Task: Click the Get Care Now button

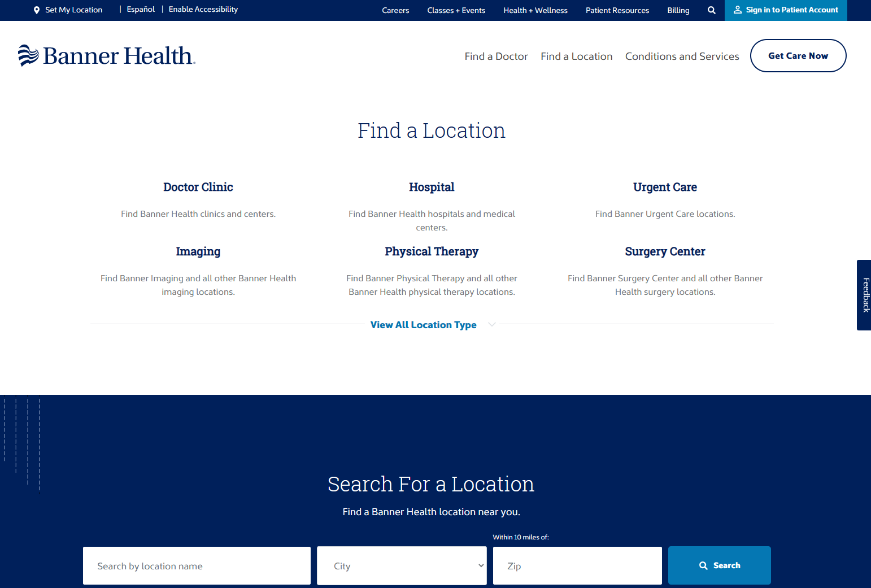Action: [798, 55]
